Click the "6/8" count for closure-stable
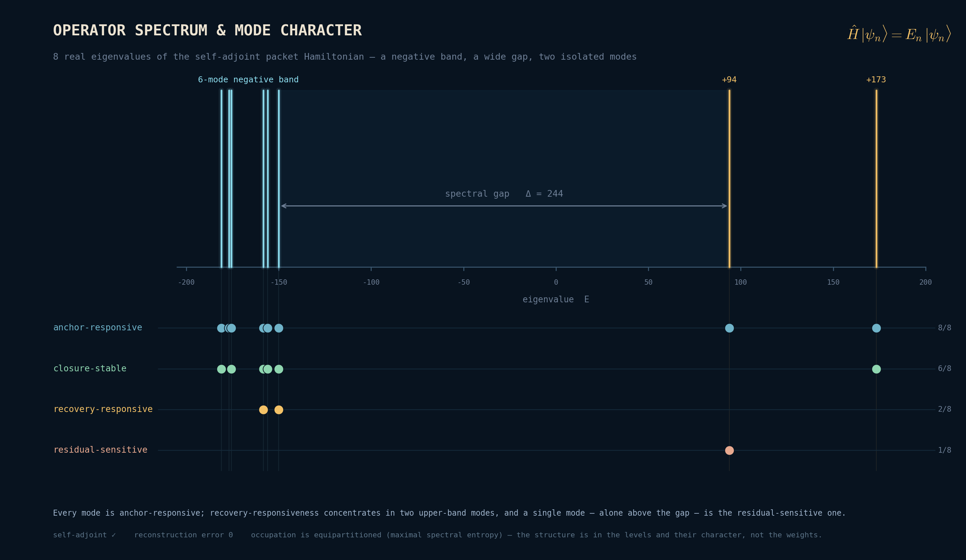This screenshot has width=966, height=560. (945, 368)
